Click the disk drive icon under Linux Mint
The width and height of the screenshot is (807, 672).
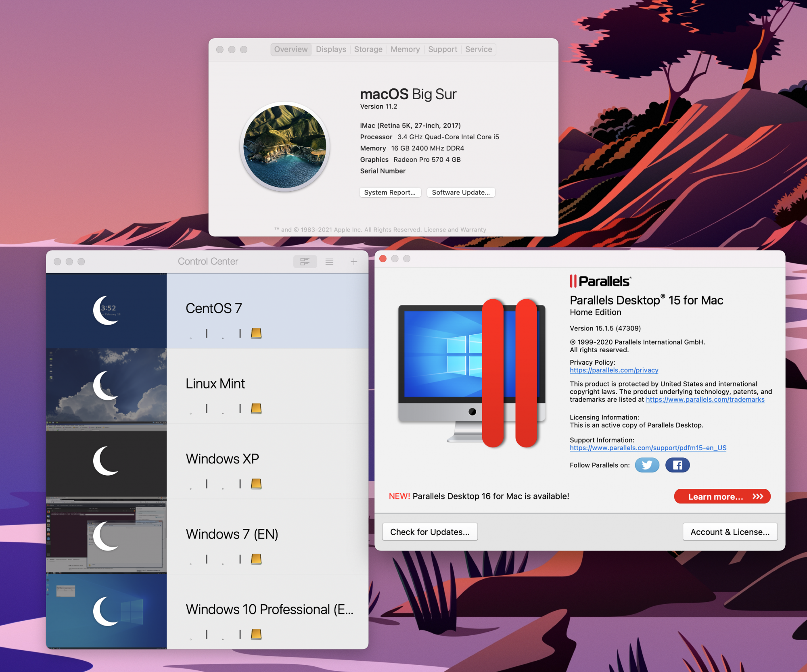pyautogui.click(x=256, y=409)
